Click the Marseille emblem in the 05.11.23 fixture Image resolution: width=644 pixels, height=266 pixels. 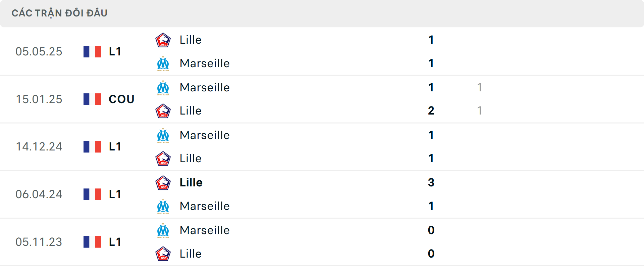163,230
